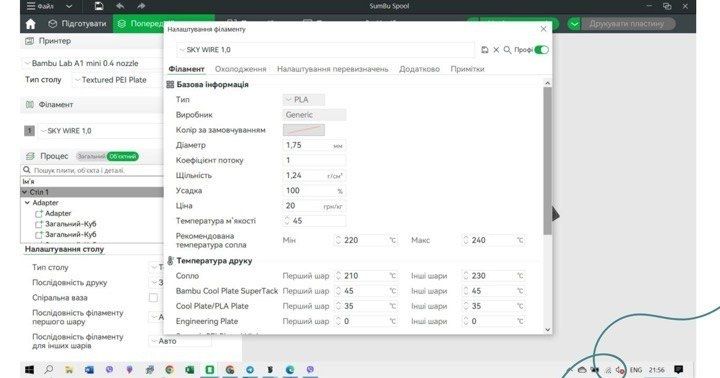The image size is (720, 378).
Task: Click the objects search input field
Action: [x=92, y=170]
